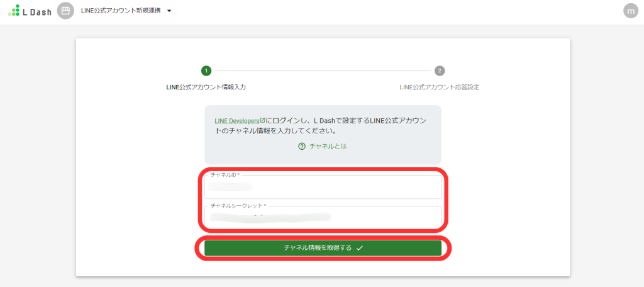Click the チャネル情報を取得する button
Screen dimensions: 644x287
tap(323, 248)
